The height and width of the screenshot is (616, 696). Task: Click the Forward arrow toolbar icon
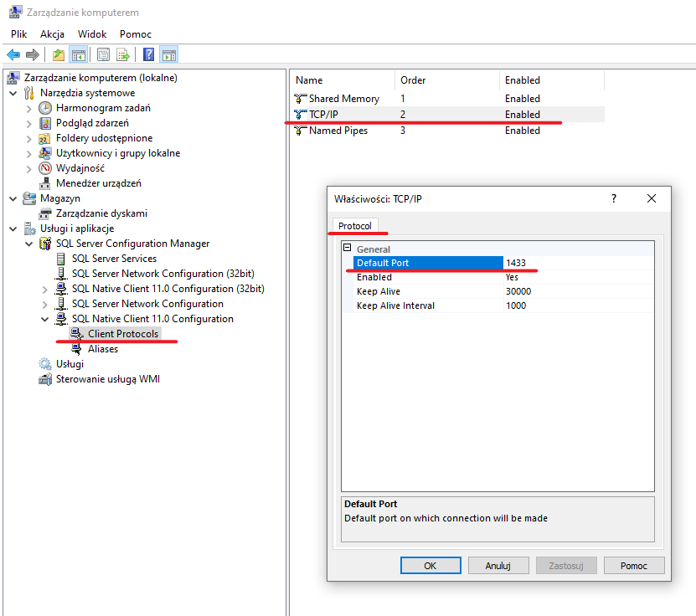(33, 55)
